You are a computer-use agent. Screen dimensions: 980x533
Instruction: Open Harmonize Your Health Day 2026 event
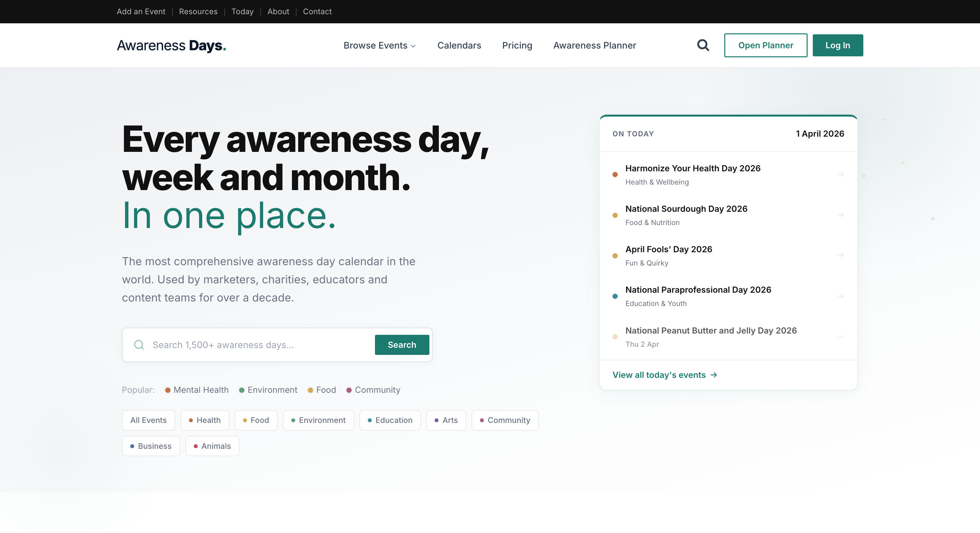click(x=693, y=168)
